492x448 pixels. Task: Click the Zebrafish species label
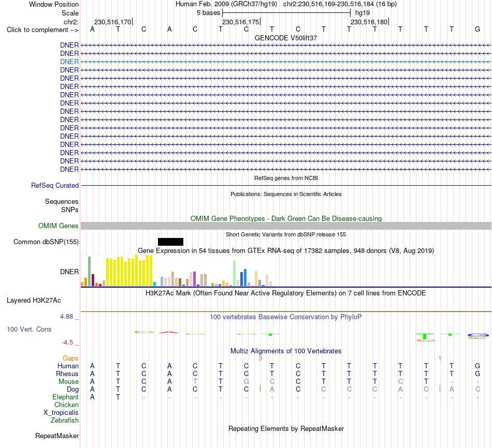(65, 420)
